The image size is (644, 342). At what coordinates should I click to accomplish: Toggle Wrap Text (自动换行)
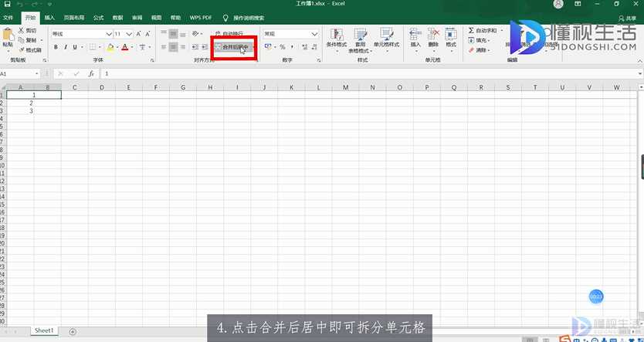232,34
